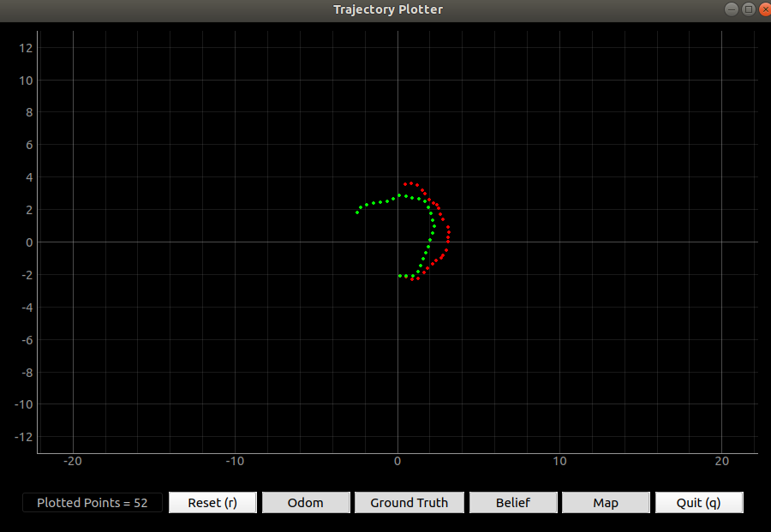Image resolution: width=771 pixels, height=532 pixels.
Task: Click the x-axis label -20
Action: point(73,461)
